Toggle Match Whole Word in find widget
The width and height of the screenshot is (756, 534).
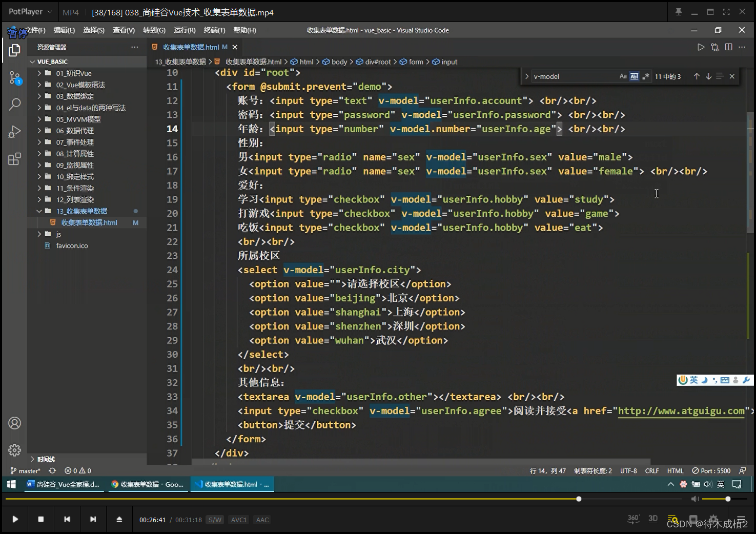point(634,76)
